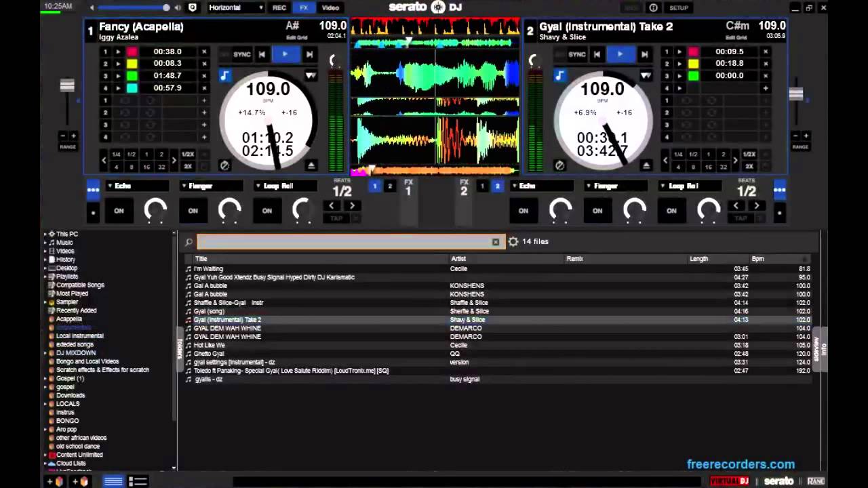Open the info help icon
The image size is (868, 488).
(x=654, y=7)
